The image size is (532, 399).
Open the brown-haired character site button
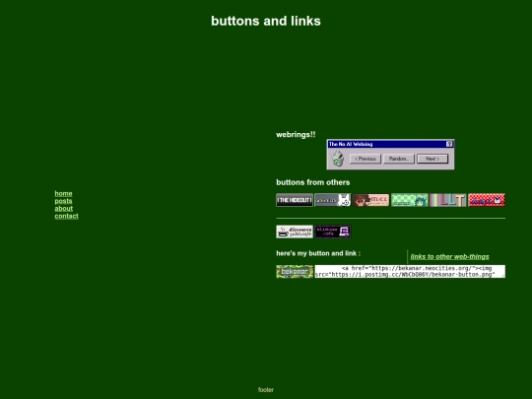point(371,200)
